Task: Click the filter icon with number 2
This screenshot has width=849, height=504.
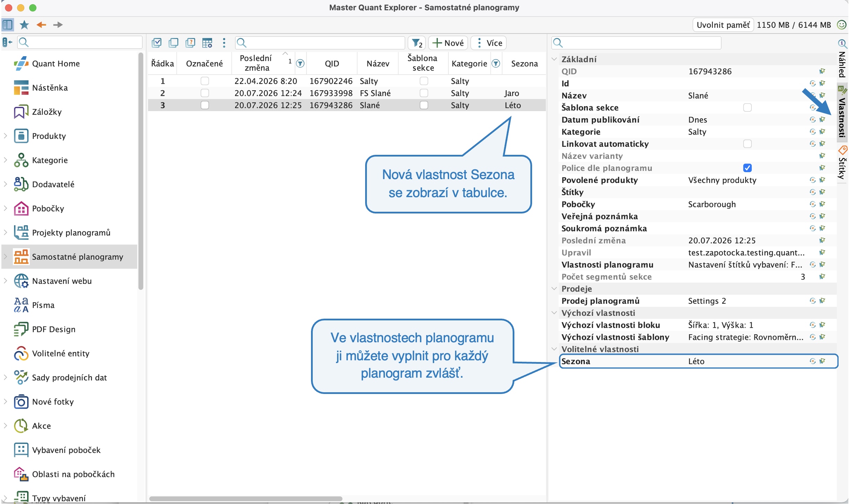Action: click(417, 43)
